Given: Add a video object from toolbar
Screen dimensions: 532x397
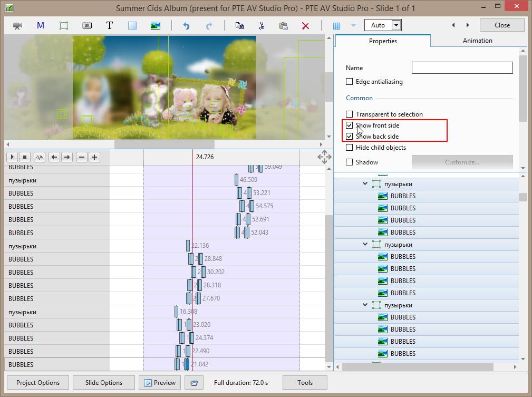Looking at the screenshot, I should click(x=17, y=25).
